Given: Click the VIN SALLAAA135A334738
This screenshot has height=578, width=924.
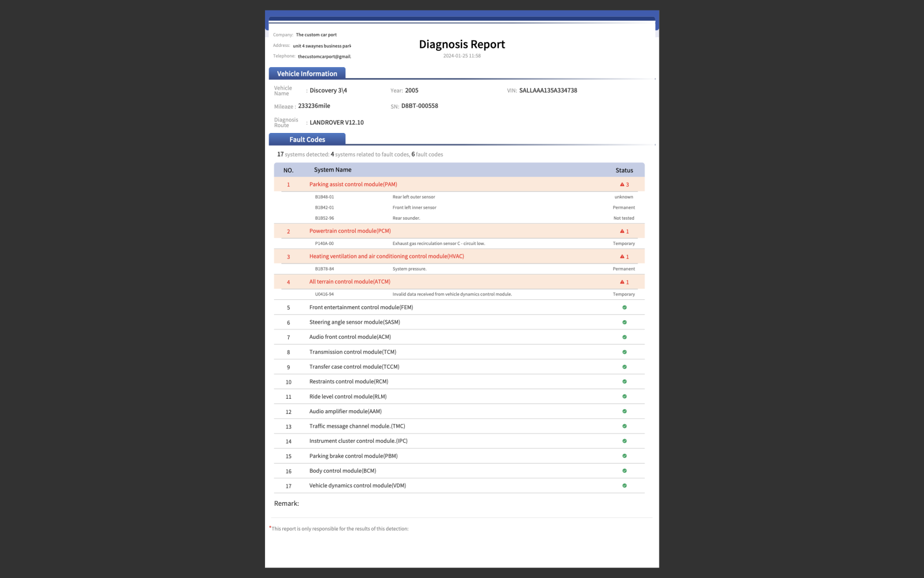Looking at the screenshot, I should (548, 91).
